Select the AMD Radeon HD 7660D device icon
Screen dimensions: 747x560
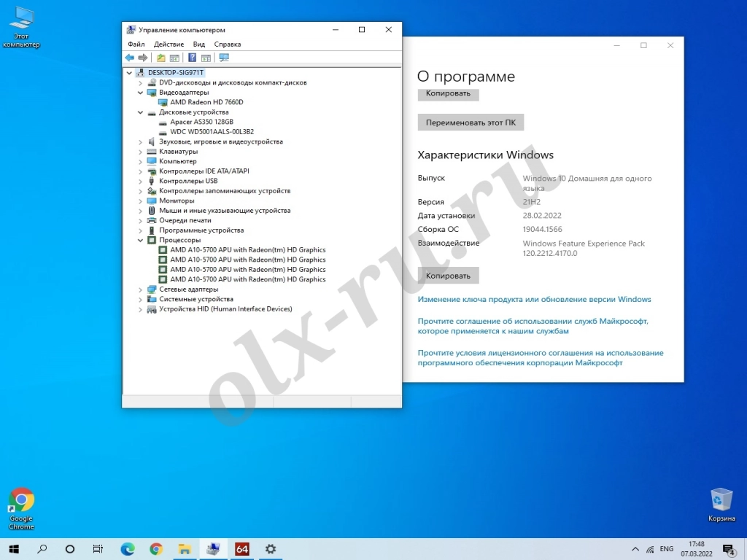coord(163,102)
